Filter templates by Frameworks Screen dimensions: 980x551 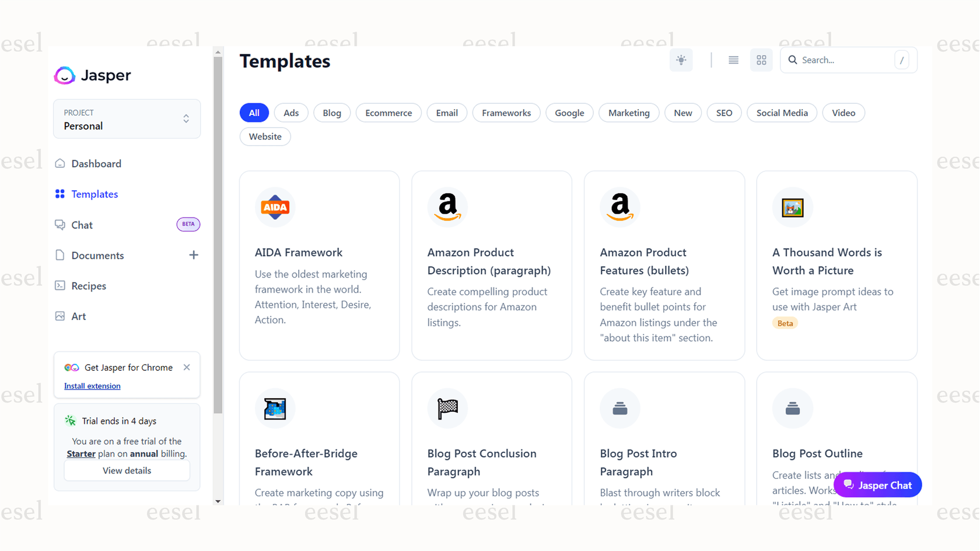point(506,113)
